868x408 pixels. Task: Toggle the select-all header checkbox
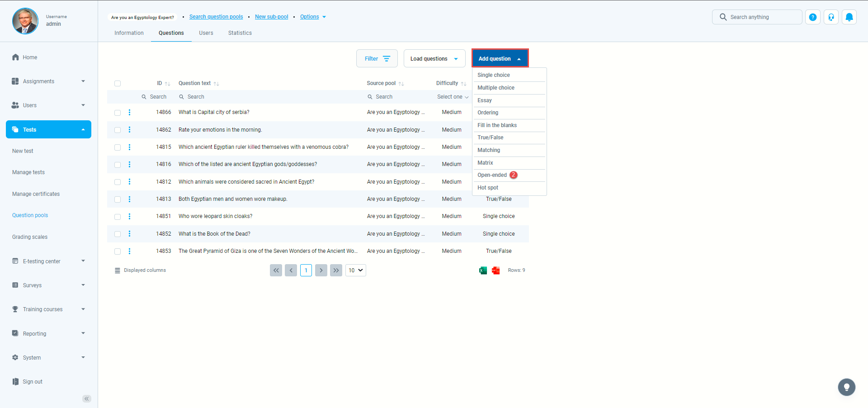point(118,84)
